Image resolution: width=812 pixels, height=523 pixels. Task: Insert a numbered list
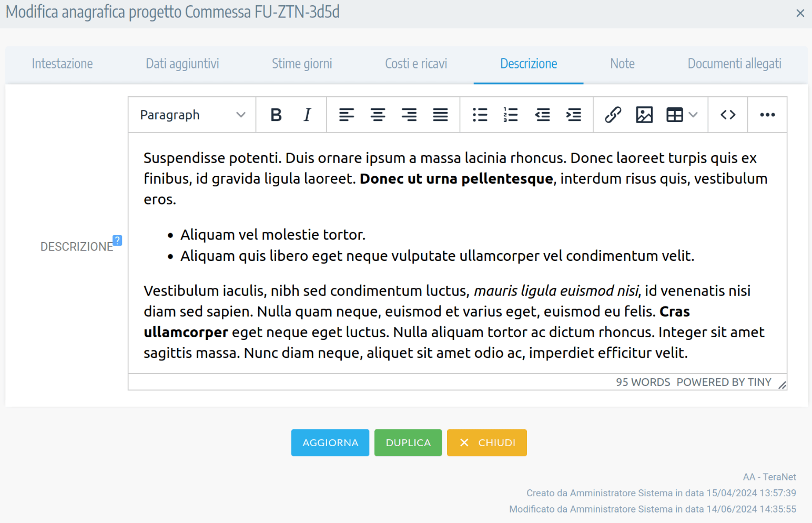tap(511, 115)
